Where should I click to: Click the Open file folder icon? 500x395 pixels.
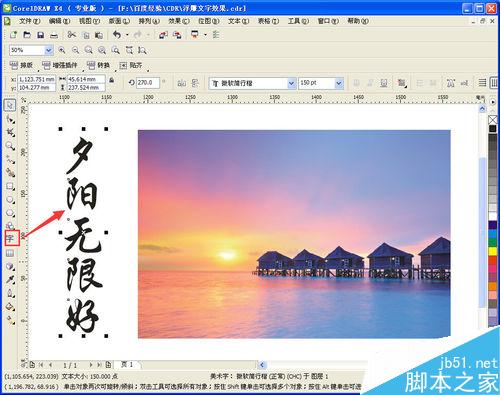[27, 35]
